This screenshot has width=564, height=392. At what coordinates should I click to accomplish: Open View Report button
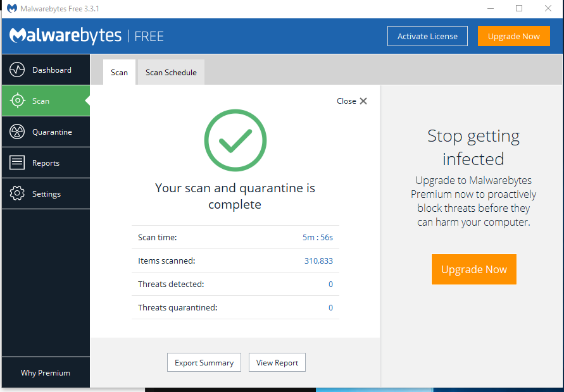[x=277, y=362]
